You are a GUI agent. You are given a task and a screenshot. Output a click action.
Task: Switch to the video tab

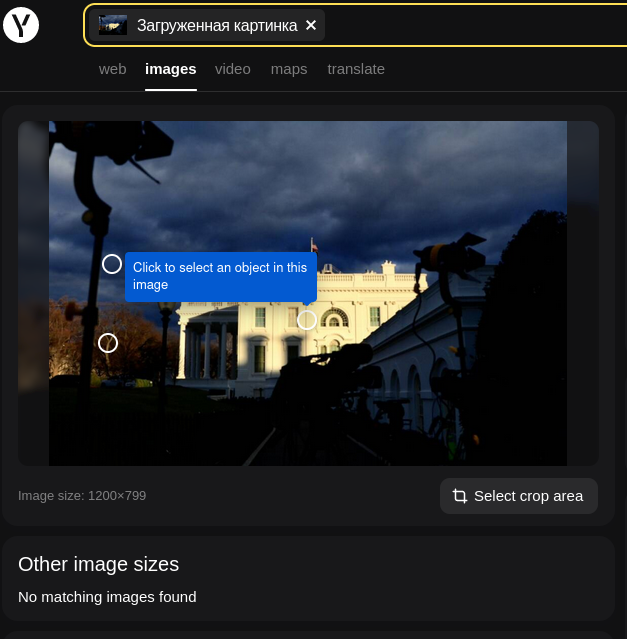pyautogui.click(x=233, y=69)
